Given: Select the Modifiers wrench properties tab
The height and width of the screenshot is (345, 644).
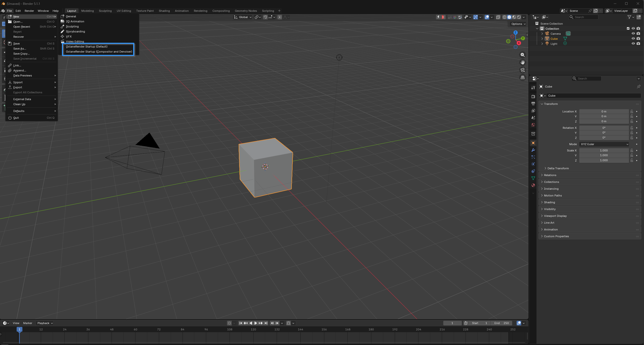Looking at the screenshot, I should point(533,150).
